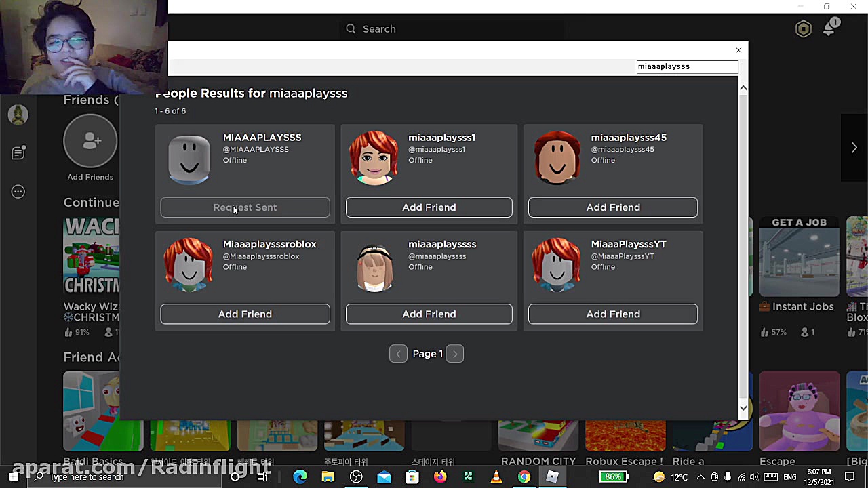
Task: Expand the next games carousel arrow
Action: click(x=854, y=148)
